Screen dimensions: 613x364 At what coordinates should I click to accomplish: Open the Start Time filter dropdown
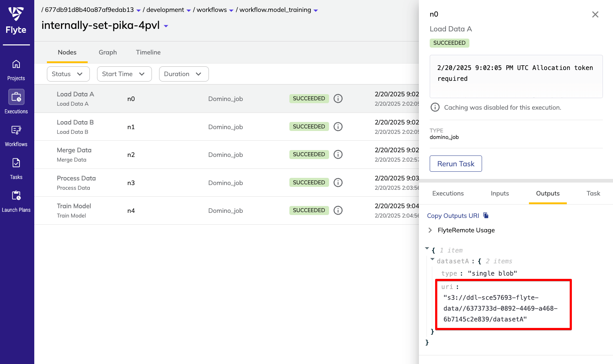pos(124,74)
